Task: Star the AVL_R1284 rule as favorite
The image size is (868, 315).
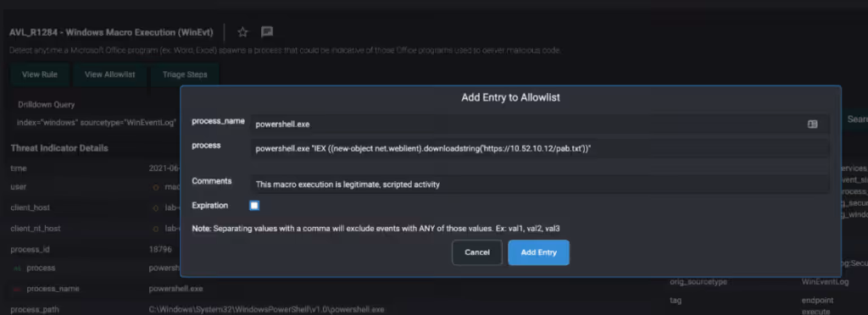Action: click(x=242, y=32)
